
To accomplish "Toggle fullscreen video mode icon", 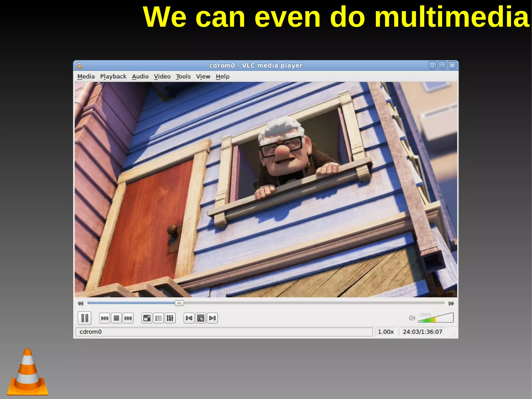I will pos(147,318).
